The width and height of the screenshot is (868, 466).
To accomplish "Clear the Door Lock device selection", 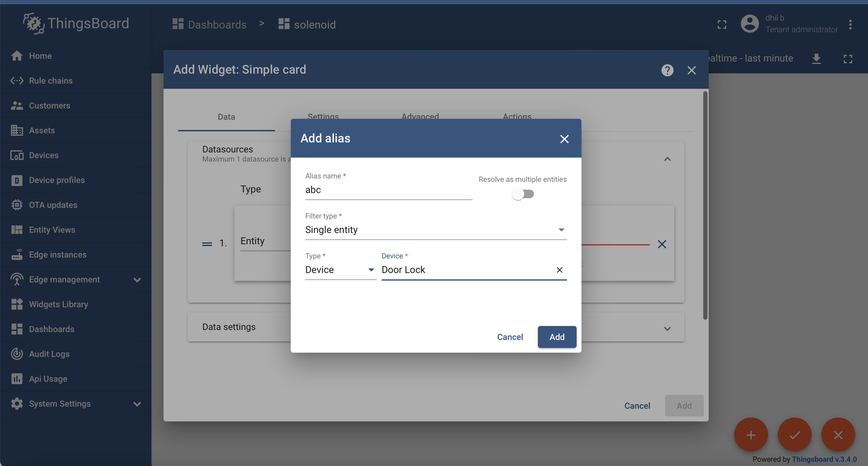I will point(559,270).
